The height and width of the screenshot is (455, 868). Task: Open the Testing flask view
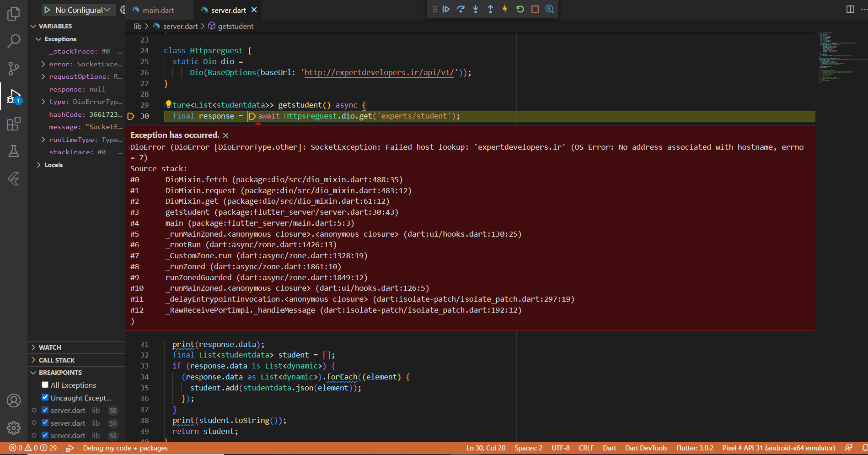click(14, 151)
